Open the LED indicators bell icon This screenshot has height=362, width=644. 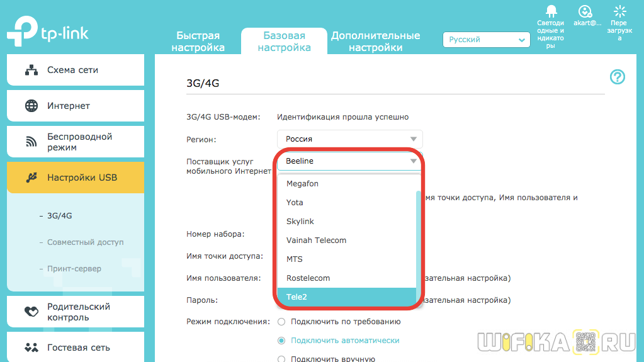pos(551,11)
